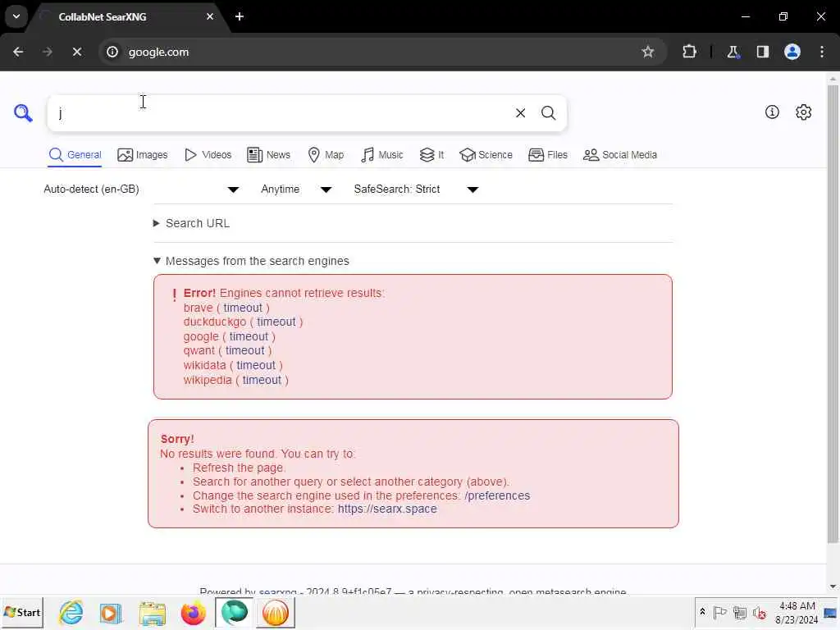The image size is (840, 630).
Task: Open preferences gear icon
Action: [x=803, y=112]
